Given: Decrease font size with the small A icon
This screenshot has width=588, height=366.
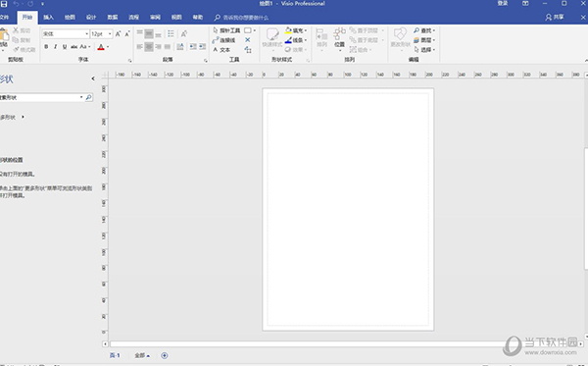Looking at the screenshot, I should (127, 33).
